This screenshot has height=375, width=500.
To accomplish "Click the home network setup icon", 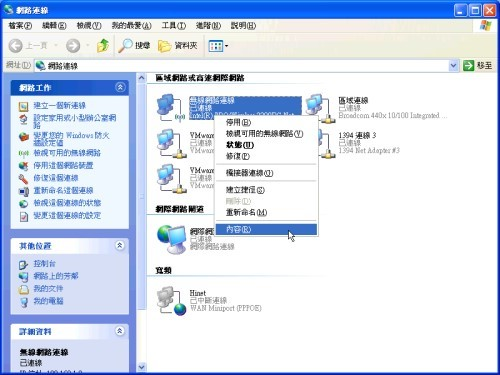I will [23, 119].
